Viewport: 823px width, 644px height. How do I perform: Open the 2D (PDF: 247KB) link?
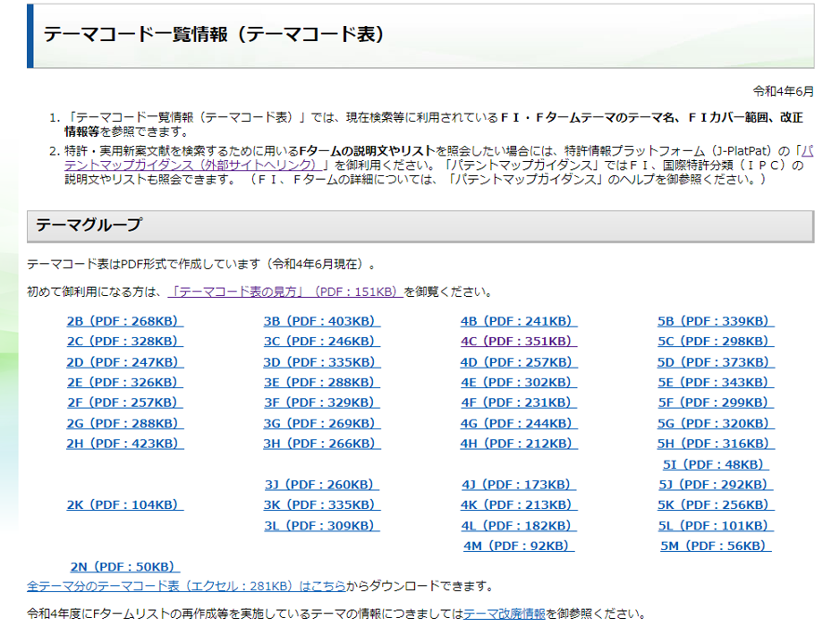[125, 361]
